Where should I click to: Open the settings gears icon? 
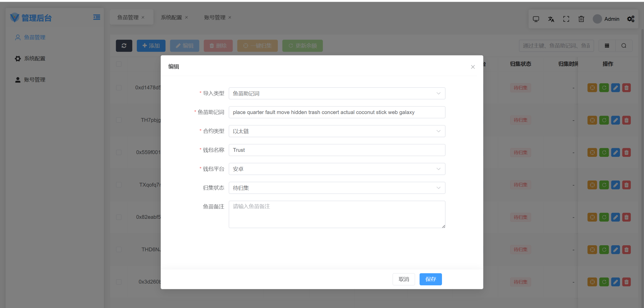point(631,19)
